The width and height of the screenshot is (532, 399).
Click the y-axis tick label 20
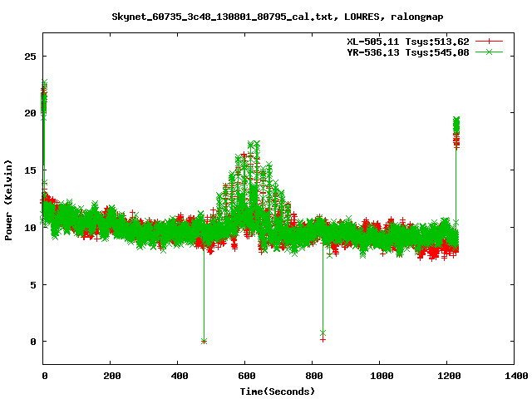click(30, 113)
